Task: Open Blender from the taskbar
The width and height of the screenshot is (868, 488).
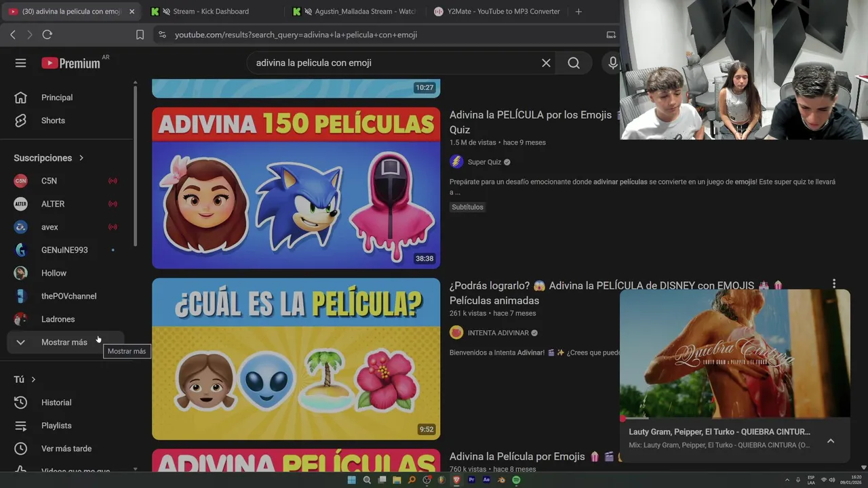Action: [x=501, y=480]
